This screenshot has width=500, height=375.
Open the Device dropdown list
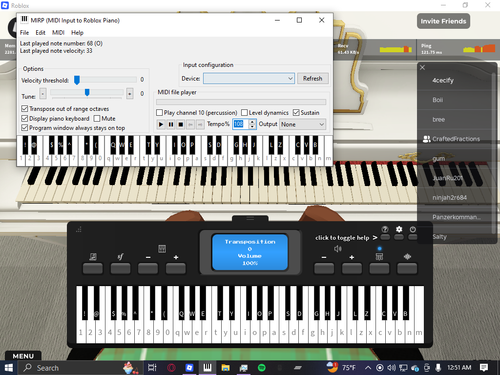(x=249, y=79)
